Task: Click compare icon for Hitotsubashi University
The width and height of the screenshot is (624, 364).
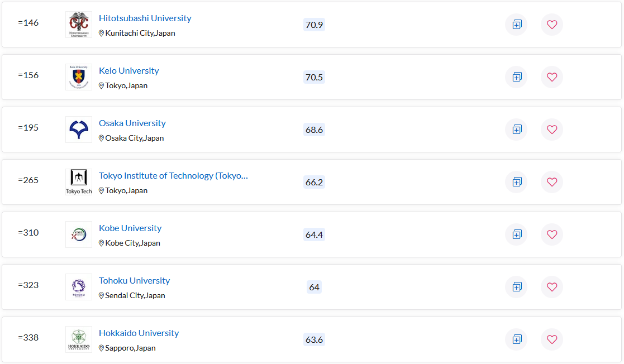Action: [516, 25]
